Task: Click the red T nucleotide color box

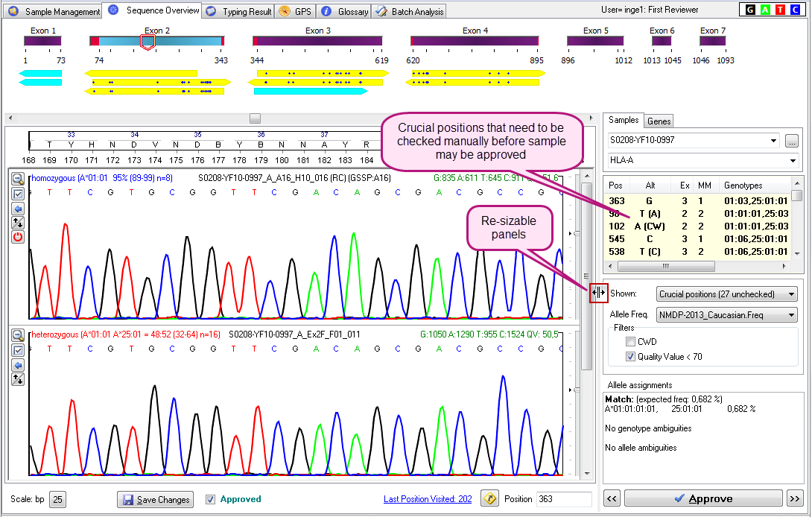Action: [781, 10]
